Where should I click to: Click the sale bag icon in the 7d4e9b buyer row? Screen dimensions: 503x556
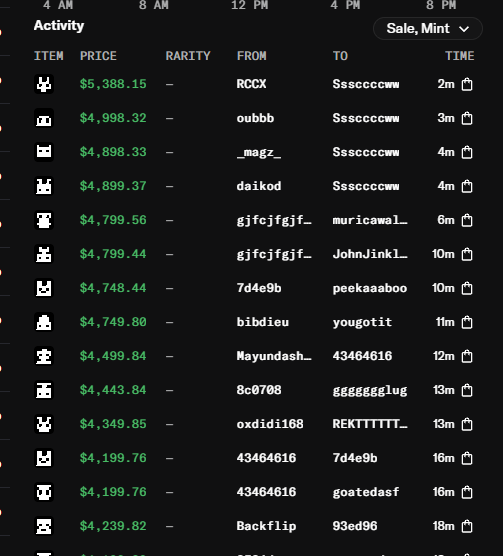tap(467, 458)
